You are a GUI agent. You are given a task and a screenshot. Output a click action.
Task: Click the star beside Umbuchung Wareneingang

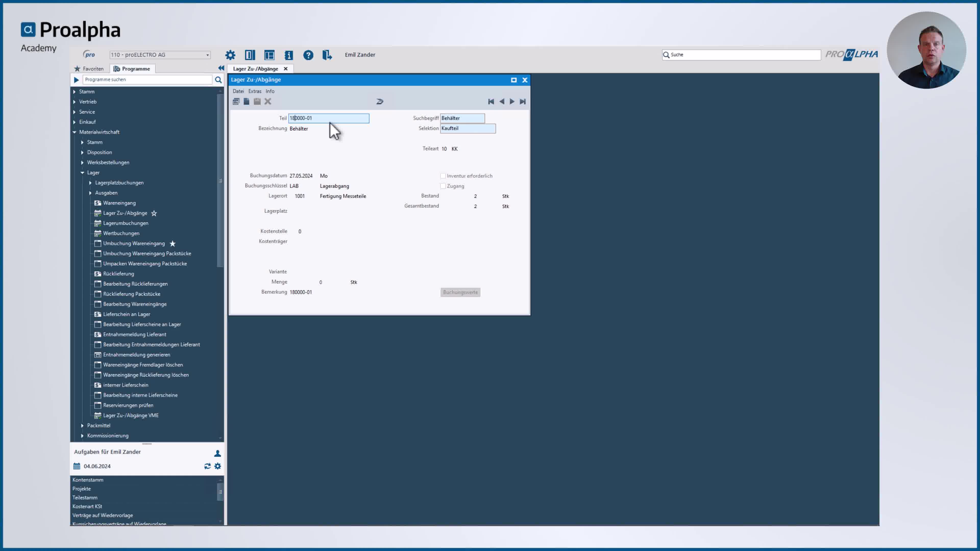coord(173,243)
